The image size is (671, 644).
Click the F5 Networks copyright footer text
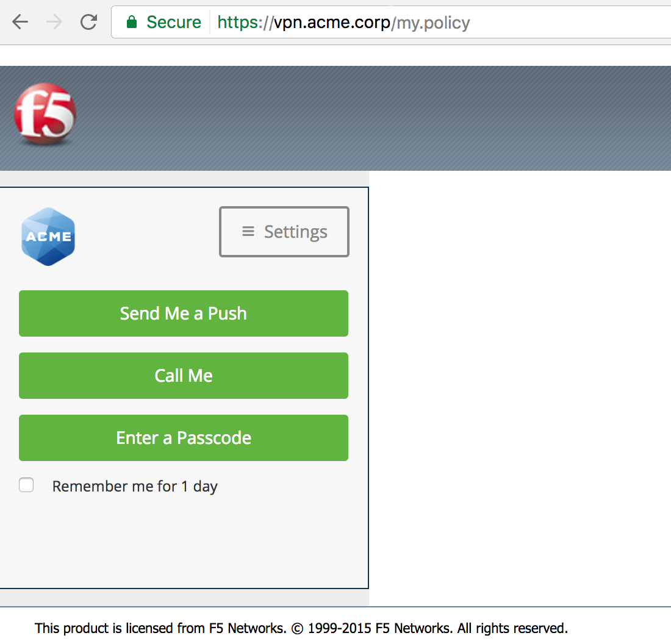[301, 628]
